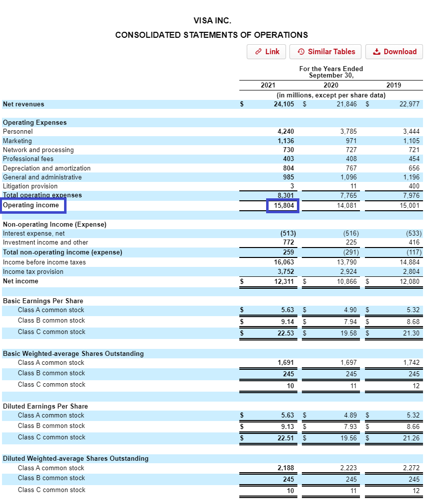Select the Litigation provision row label
The width and height of the screenshot is (425, 504).
30,186
